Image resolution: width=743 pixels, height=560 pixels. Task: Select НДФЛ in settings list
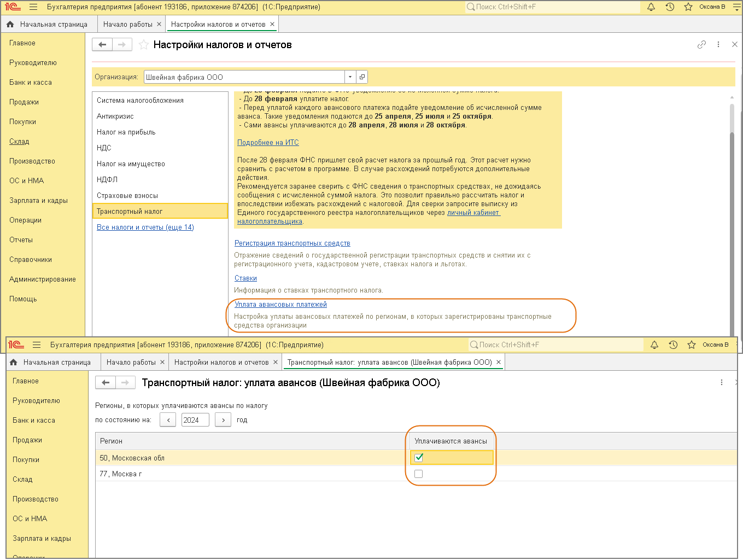click(x=160, y=180)
